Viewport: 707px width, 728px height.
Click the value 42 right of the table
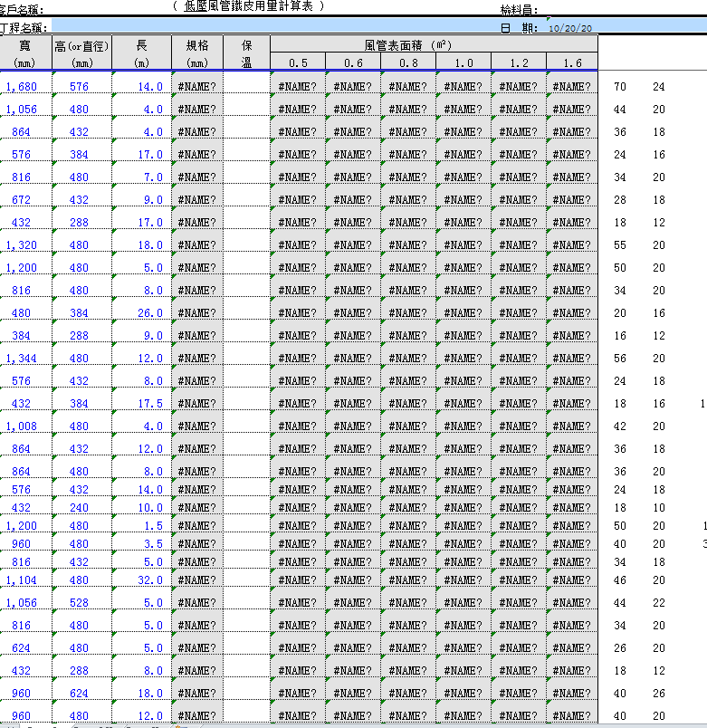pyautogui.click(x=620, y=426)
